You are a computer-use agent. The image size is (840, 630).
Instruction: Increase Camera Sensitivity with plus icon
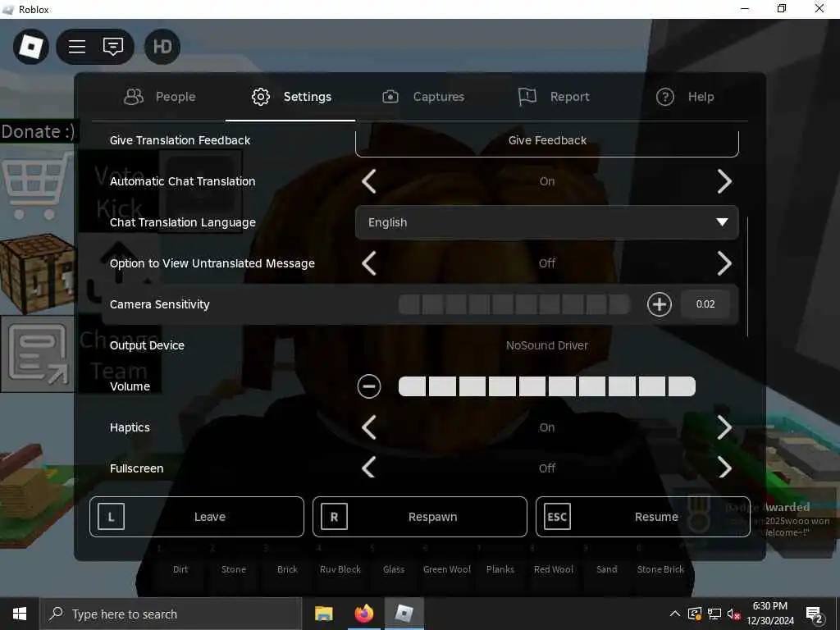pyautogui.click(x=659, y=304)
